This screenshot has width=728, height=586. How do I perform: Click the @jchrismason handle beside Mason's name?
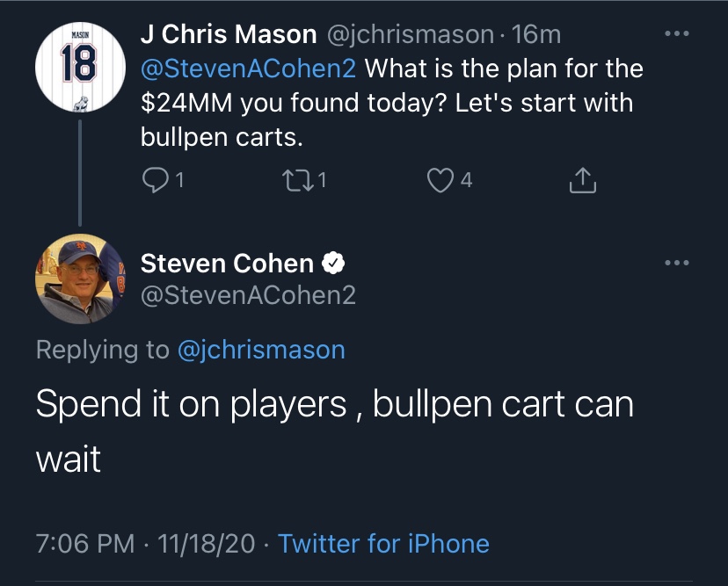(411, 34)
